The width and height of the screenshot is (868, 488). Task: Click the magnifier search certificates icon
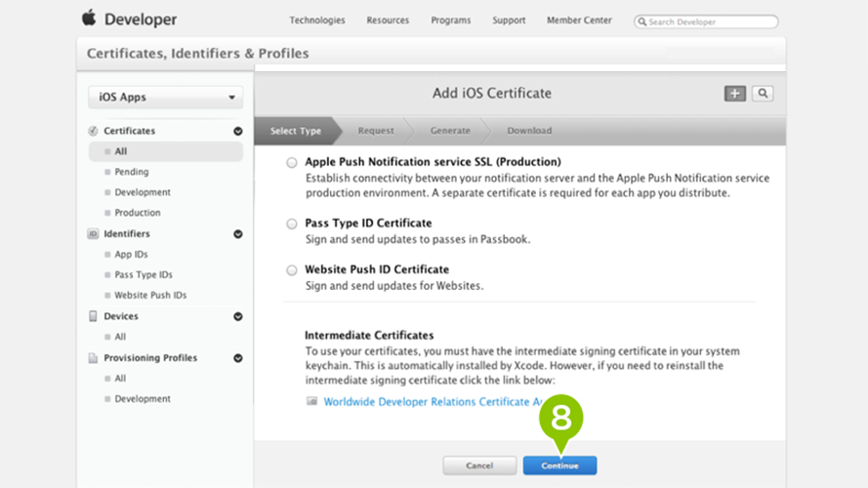click(763, 94)
